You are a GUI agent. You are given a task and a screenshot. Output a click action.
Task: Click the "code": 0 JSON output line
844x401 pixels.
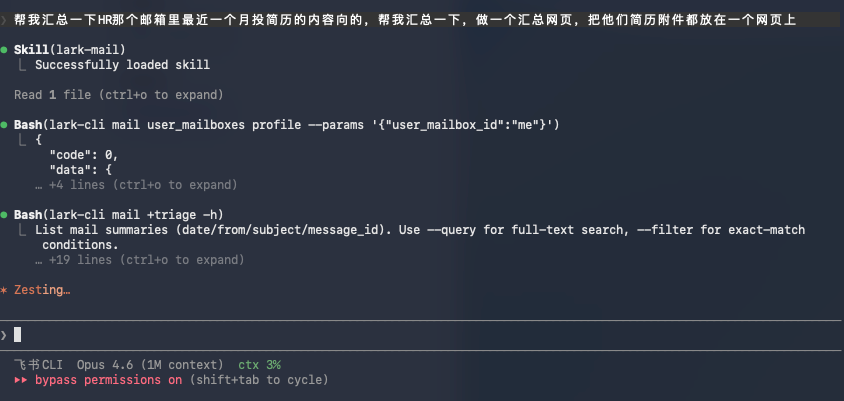click(83, 155)
